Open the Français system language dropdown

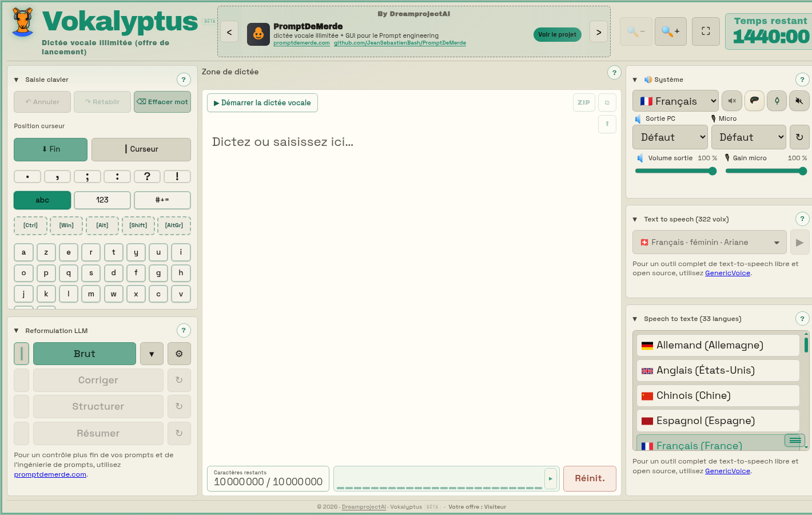675,101
